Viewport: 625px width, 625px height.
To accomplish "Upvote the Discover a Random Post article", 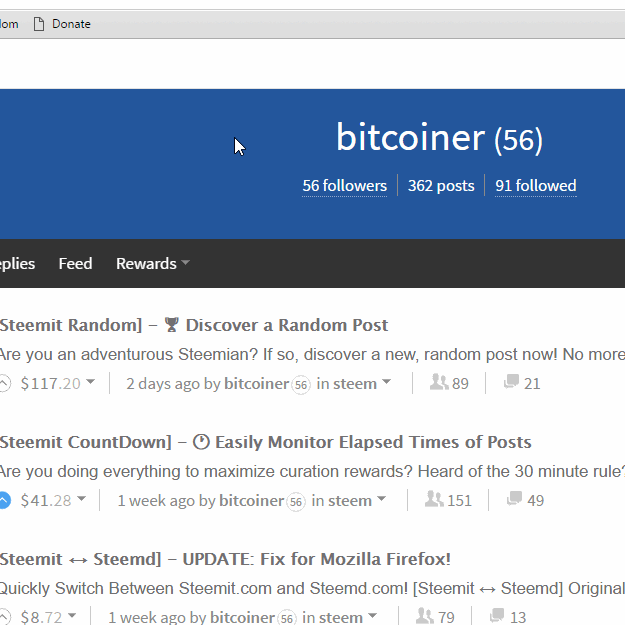I will [x=4, y=383].
